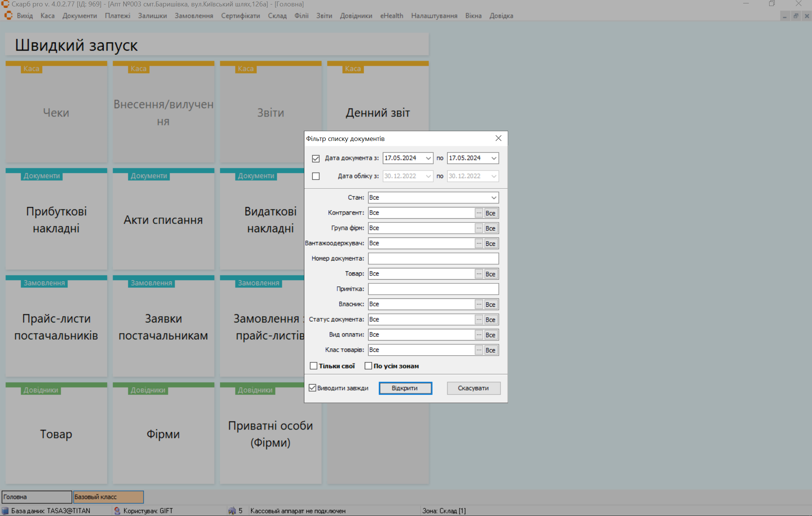The width and height of the screenshot is (812, 516).
Task: Click the Номер документа input field
Action: coord(433,259)
